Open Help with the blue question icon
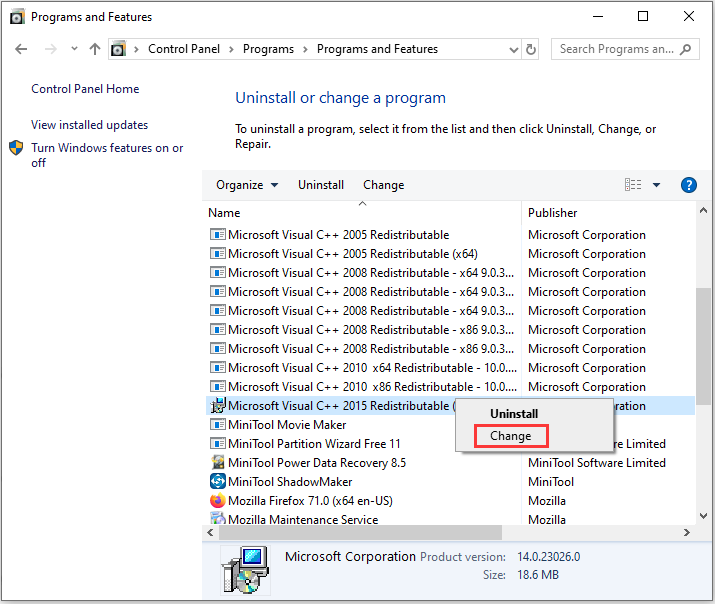715x604 pixels. coord(689,185)
